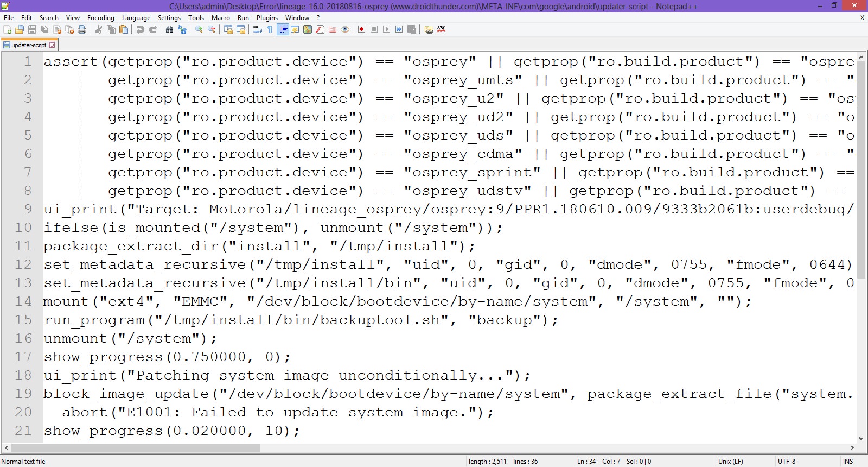This screenshot has width=868, height=467.
Task: Click UTF-8 encoding in status bar
Action: pos(787,462)
